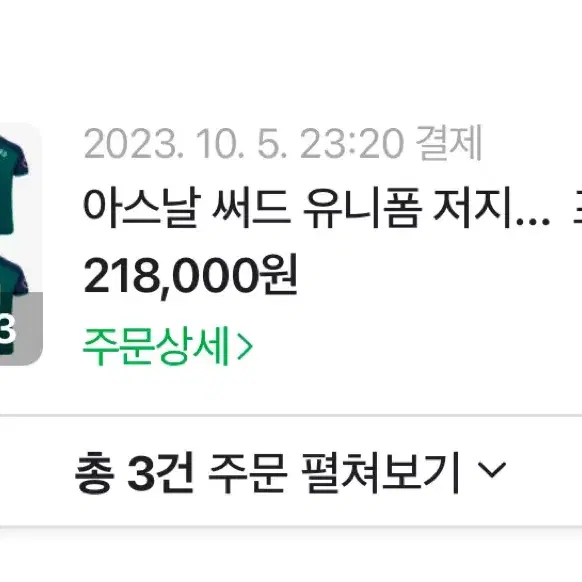Click the 유니폼 word in the title

click(x=362, y=208)
